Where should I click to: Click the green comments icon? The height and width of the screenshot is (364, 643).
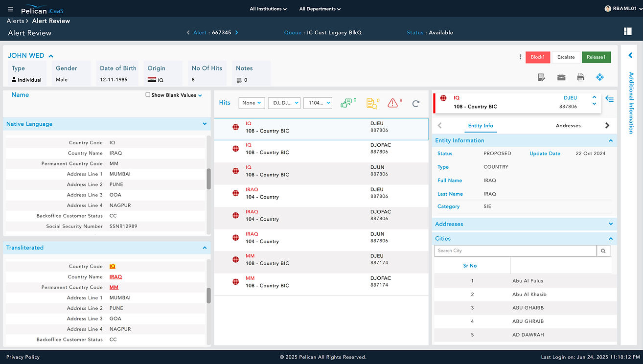(346, 103)
